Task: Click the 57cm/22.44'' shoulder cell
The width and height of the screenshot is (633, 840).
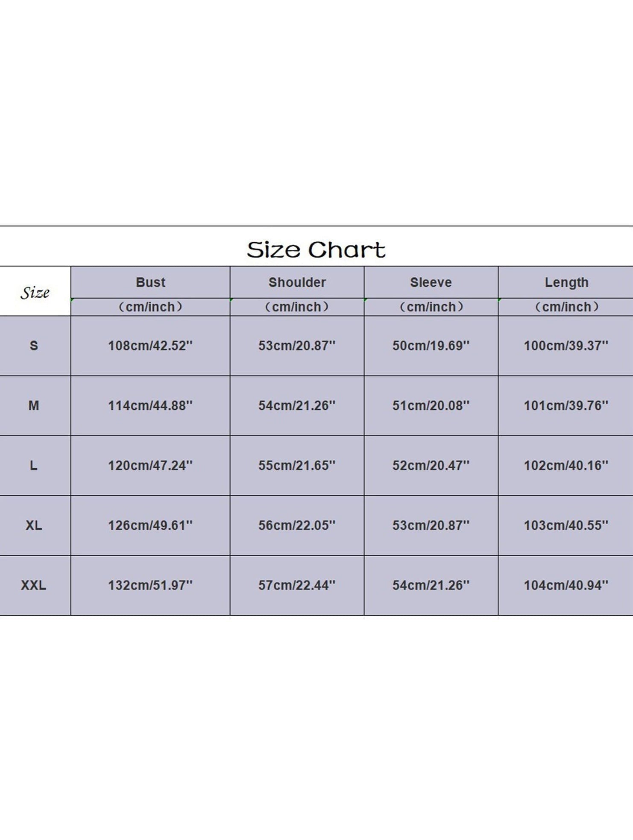Action: point(297,585)
